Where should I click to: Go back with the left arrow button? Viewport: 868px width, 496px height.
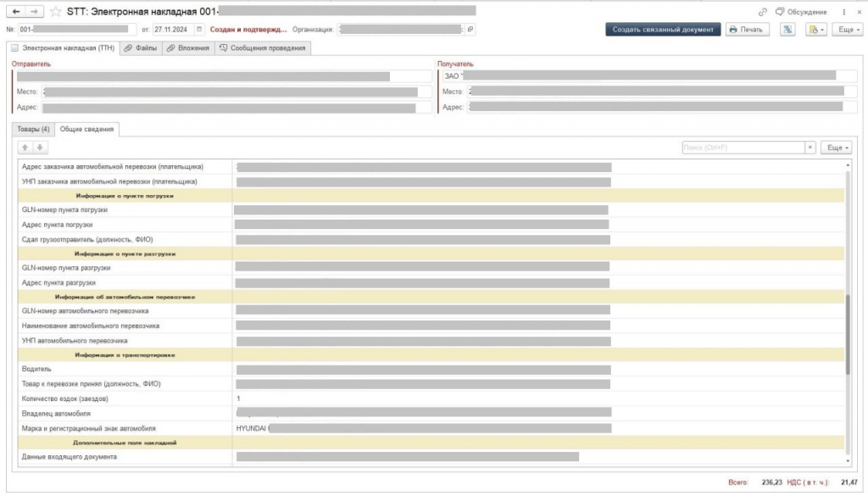click(15, 11)
